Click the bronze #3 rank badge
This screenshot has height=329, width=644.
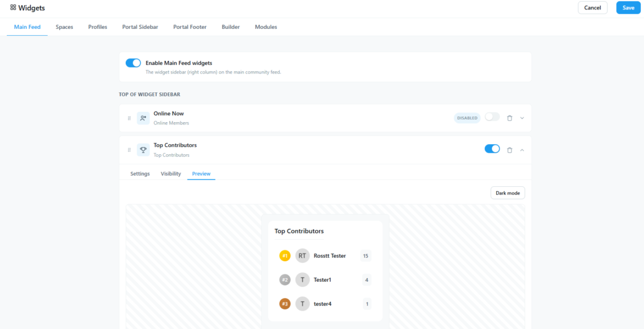click(285, 304)
